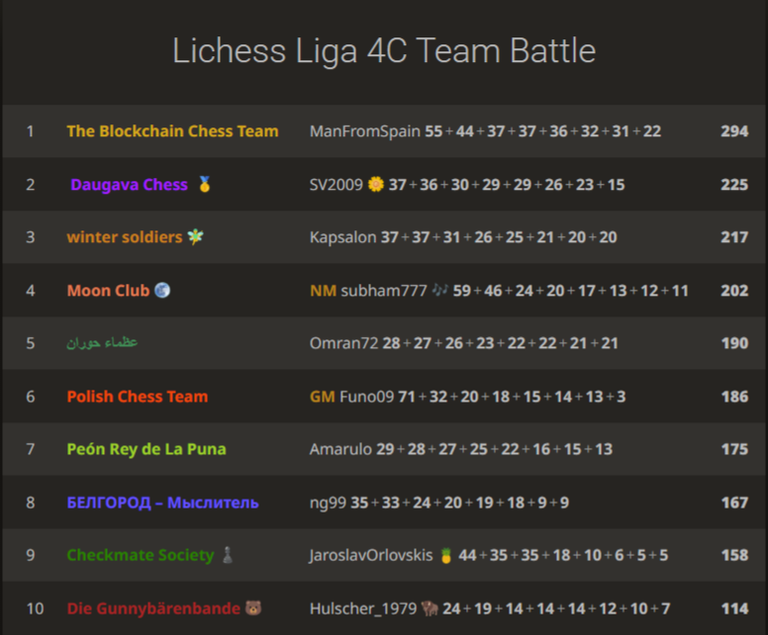Click the bear icon after Die Gunnybärenbande
This screenshot has height=635, width=768.
(253, 608)
